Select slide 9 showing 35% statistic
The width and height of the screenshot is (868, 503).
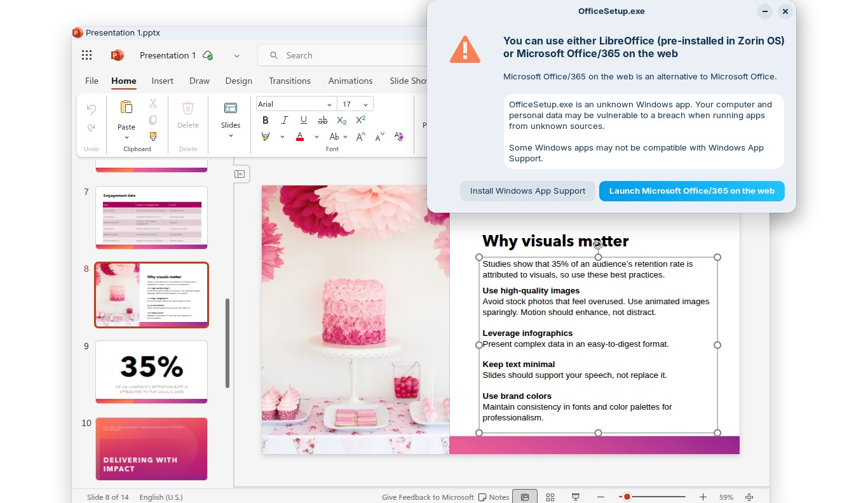151,372
